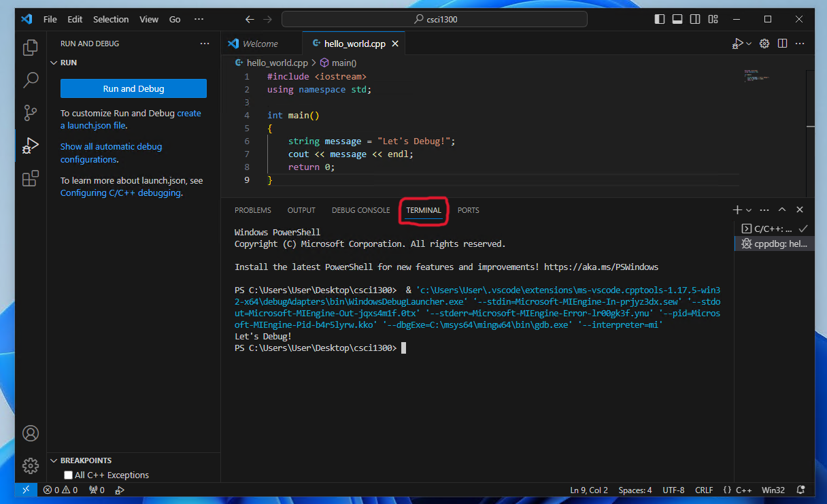This screenshot has height=504, width=827.
Task: Switch to the PROBLEMS panel tab
Action: (253, 210)
